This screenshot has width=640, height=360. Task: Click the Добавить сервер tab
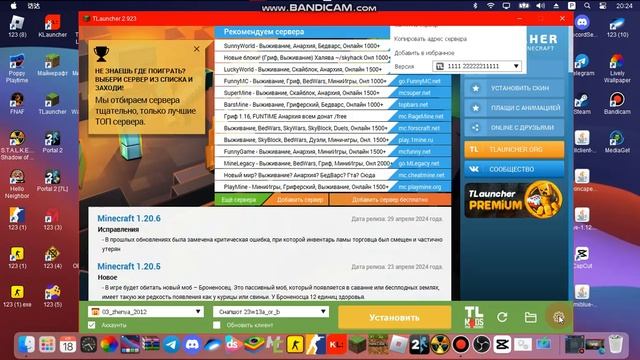tap(300, 200)
